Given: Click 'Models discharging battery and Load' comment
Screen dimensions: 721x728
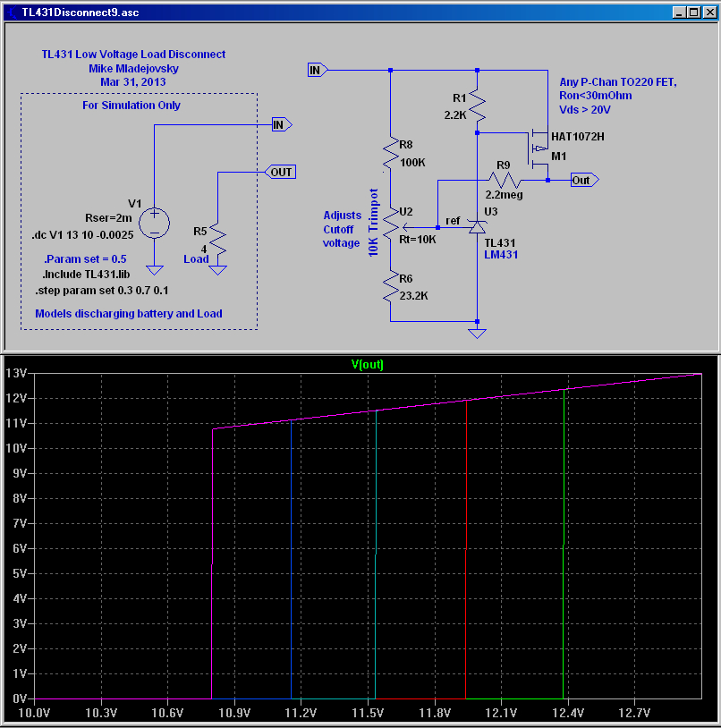Looking at the screenshot, I should [x=129, y=314].
